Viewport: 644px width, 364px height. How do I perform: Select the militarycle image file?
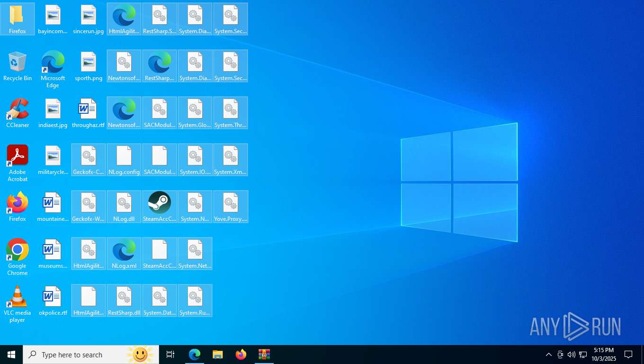click(53, 160)
